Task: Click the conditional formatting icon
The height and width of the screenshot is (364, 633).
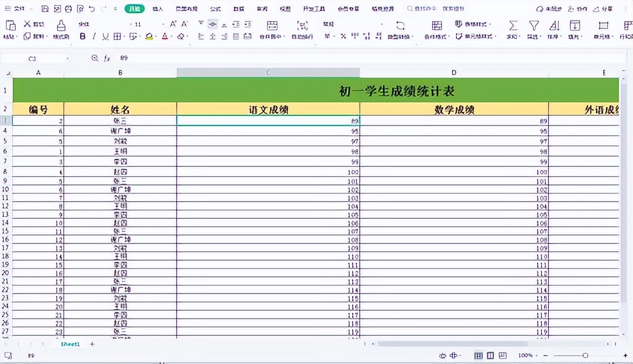Action: click(x=437, y=25)
